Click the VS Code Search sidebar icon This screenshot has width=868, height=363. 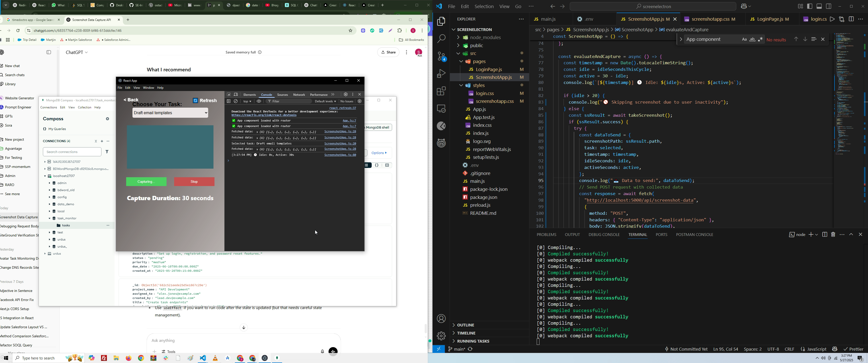(x=441, y=39)
